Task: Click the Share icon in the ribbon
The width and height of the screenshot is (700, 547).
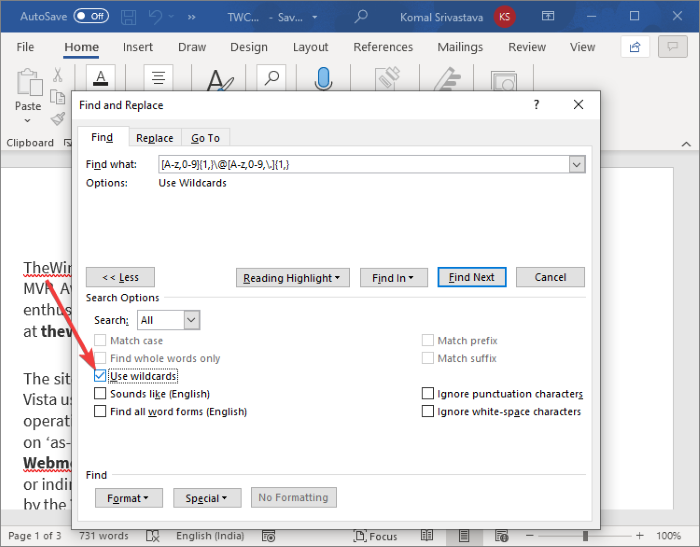Action: [635, 46]
